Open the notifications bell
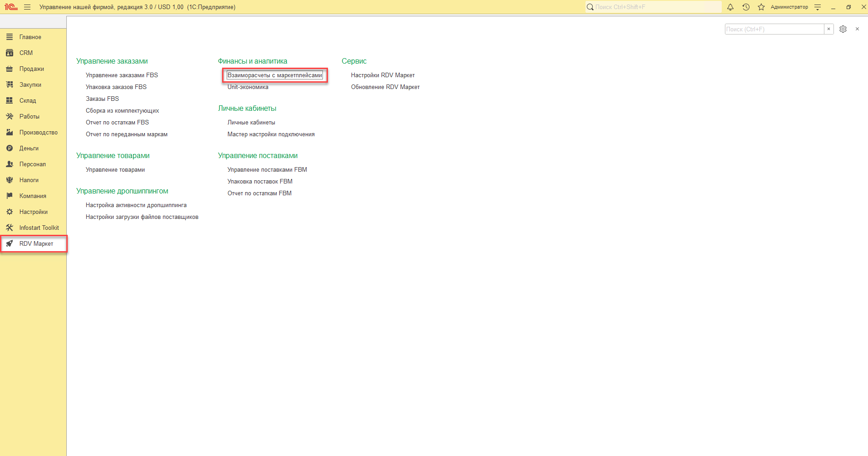This screenshot has width=868, height=456. click(730, 7)
